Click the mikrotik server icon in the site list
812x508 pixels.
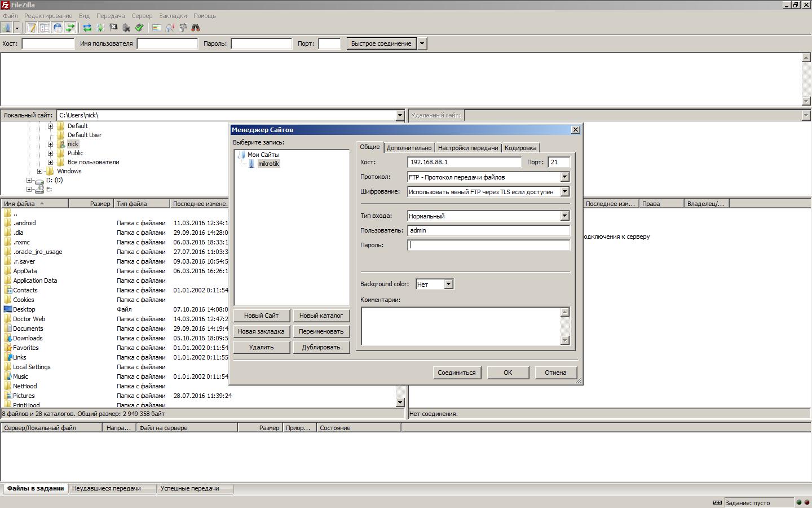point(251,164)
